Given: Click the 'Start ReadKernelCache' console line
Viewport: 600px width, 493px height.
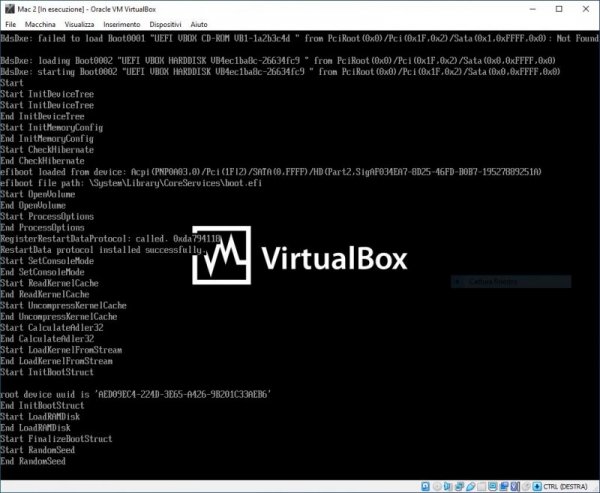Looking at the screenshot, I should pos(49,283).
